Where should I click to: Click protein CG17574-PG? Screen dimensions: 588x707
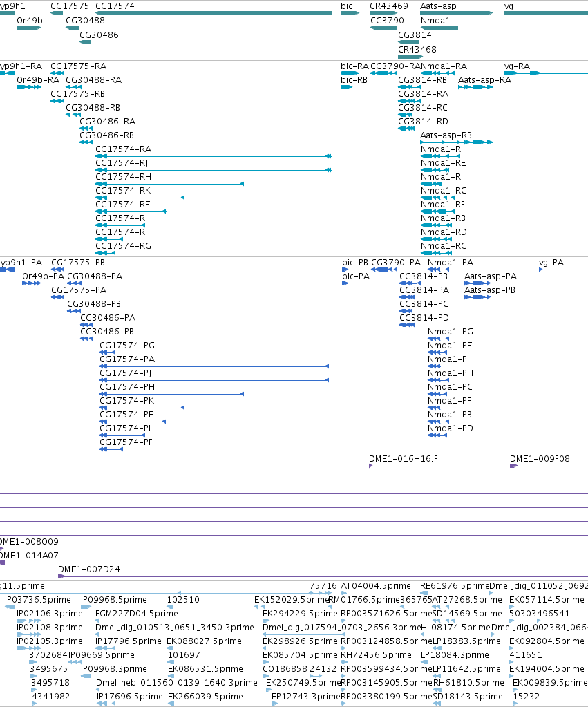[106, 352]
